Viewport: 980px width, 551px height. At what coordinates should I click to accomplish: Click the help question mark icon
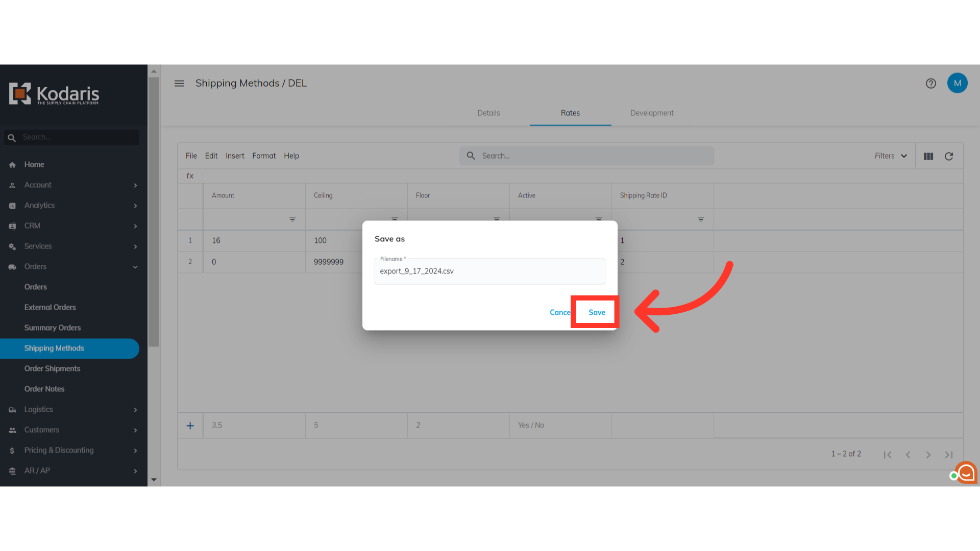tap(930, 83)
